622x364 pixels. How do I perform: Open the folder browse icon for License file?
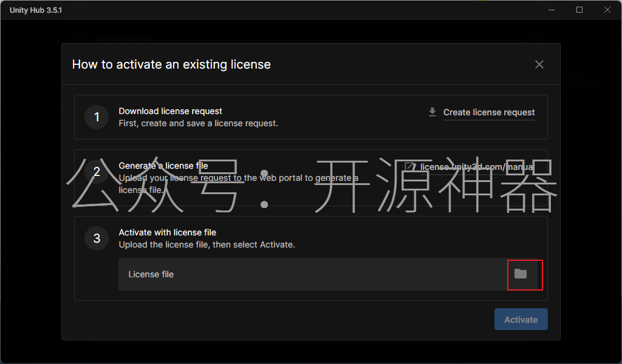[521, 274]
